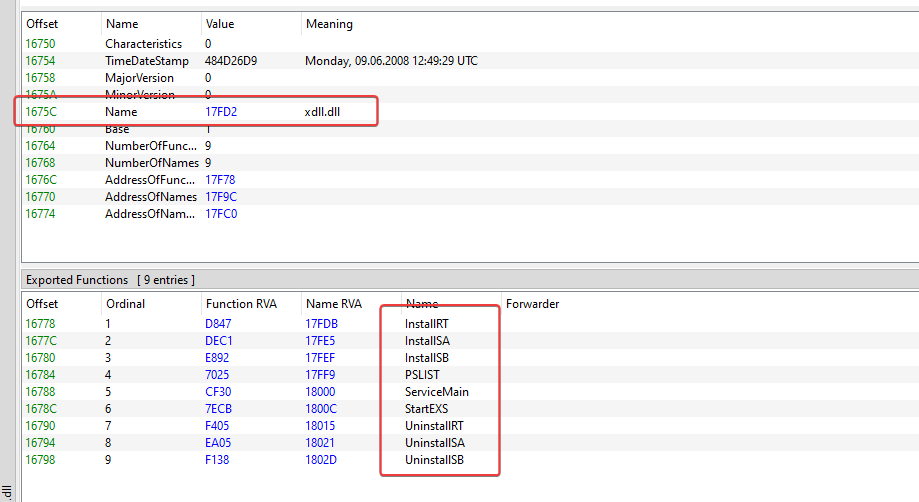
Task: Click export offset 16778
Action: [x=40, y=324]
